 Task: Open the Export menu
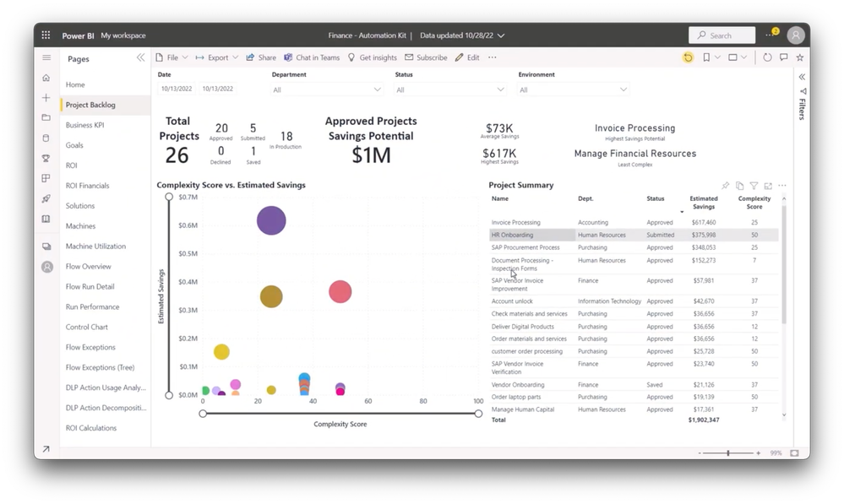coord(217,57)
